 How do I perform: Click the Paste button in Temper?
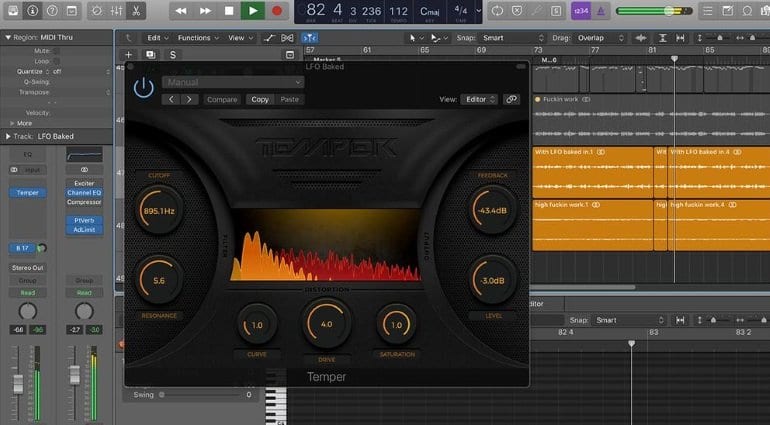(x=289, y=99)
